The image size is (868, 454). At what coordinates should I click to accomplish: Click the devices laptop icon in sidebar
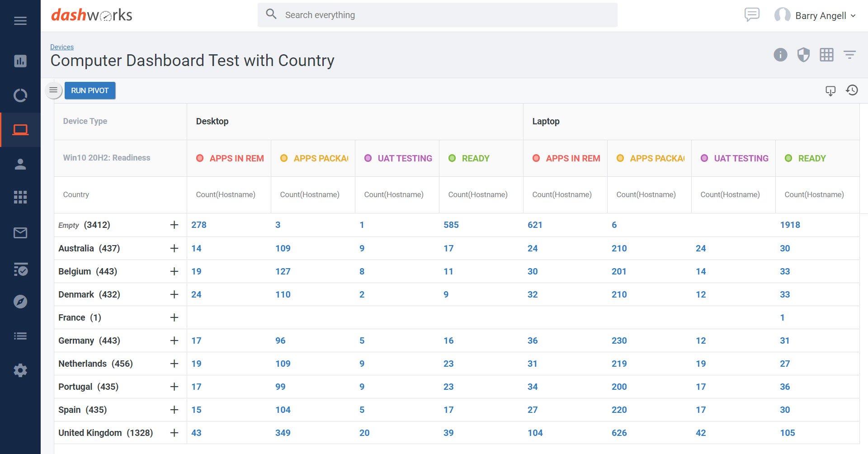20,130
